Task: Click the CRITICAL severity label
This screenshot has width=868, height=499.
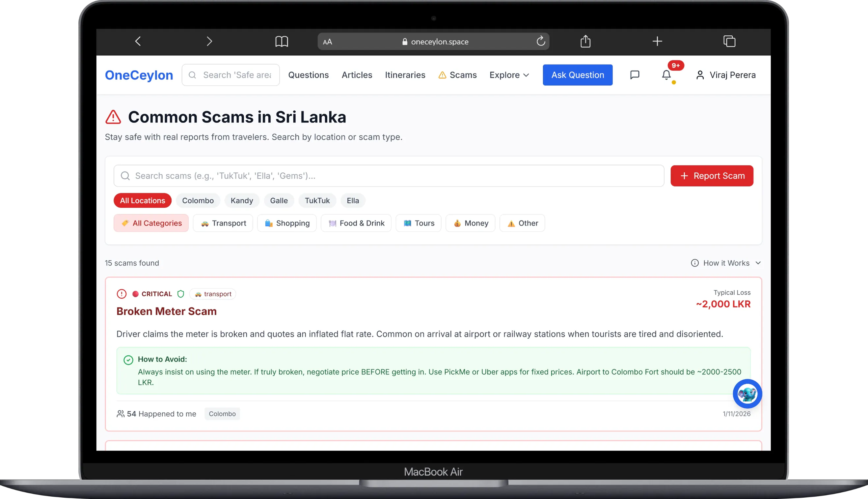Action: (x=156, y=294)
